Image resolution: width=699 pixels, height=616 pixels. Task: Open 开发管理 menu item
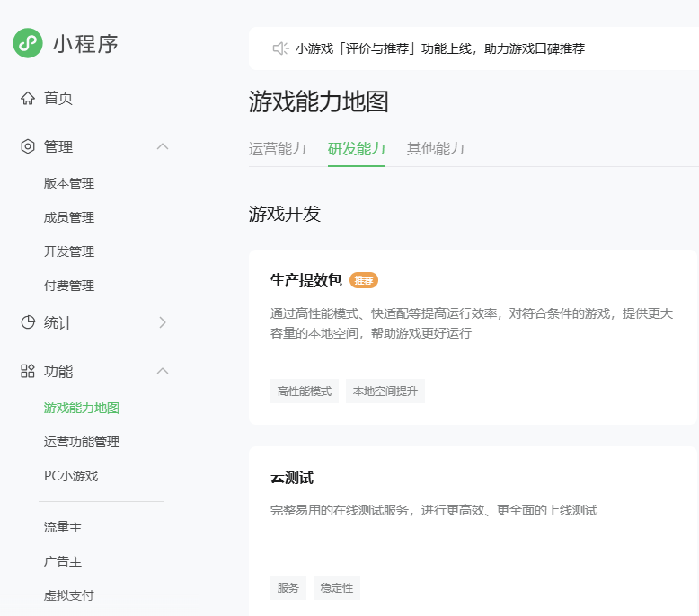(69, 251)
